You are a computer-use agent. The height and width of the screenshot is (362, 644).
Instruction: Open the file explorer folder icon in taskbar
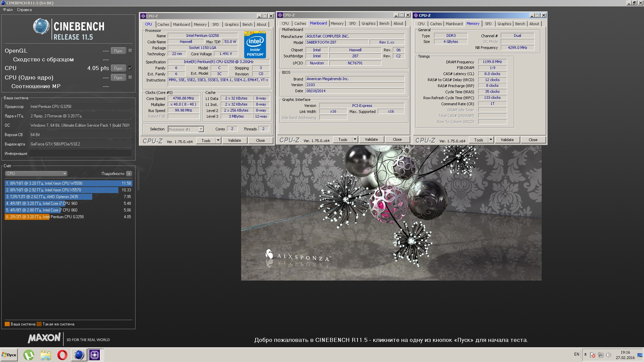(46, 355)
